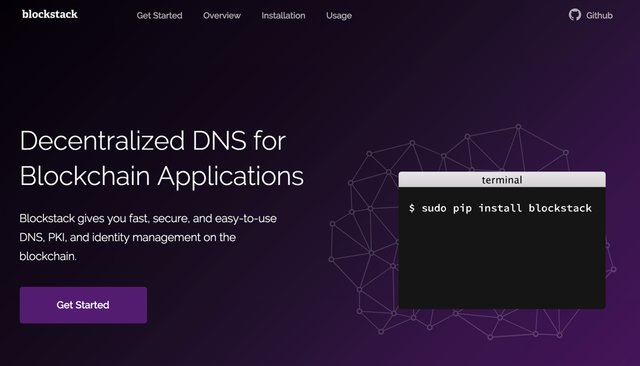Viewport: 640px width, 366px height.
Task: Click the Github octocat icon
Action: [575, 15]
